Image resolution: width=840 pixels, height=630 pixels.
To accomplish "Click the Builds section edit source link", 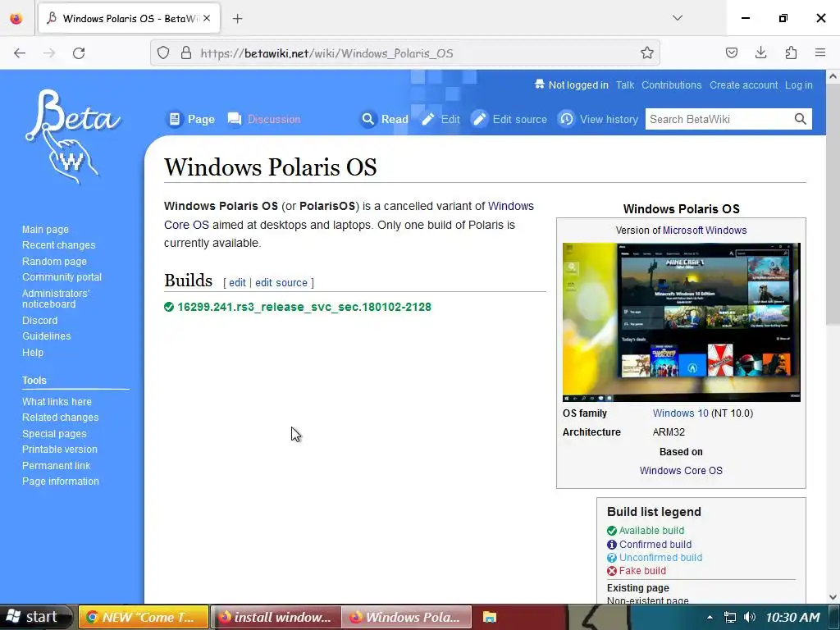I will tap(281, 282).
